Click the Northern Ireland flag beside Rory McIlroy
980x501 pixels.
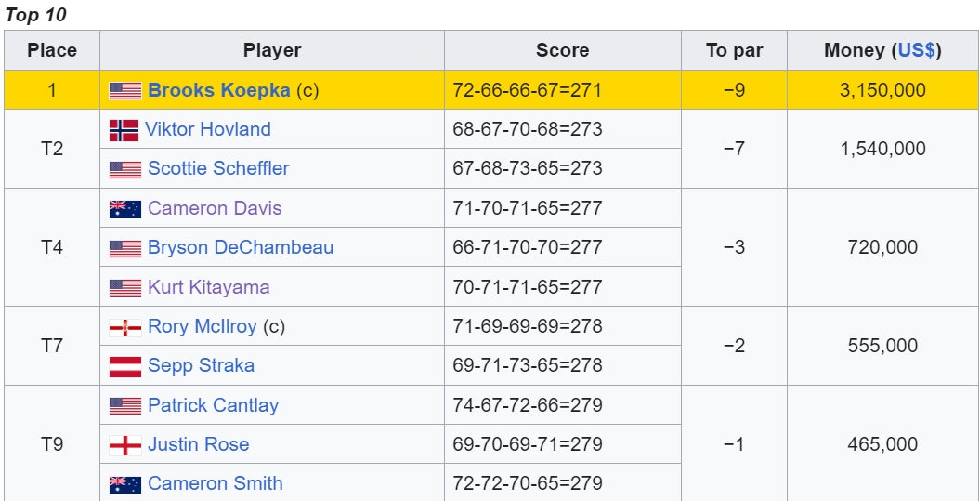coord(125,327)
